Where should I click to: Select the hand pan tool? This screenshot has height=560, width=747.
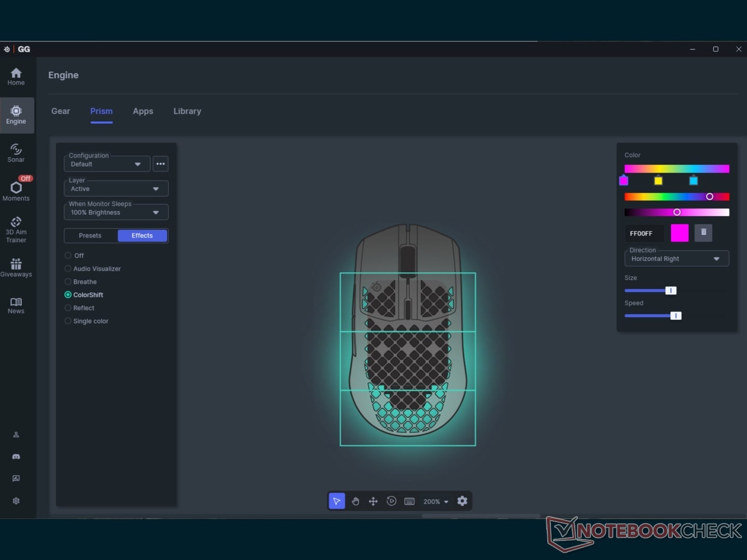[355, 501]
